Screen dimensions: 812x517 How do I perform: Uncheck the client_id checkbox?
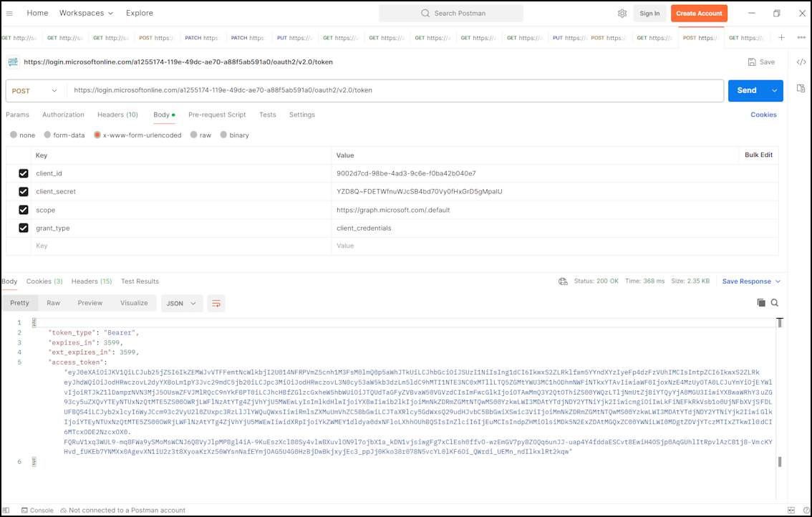pos(24,173)
